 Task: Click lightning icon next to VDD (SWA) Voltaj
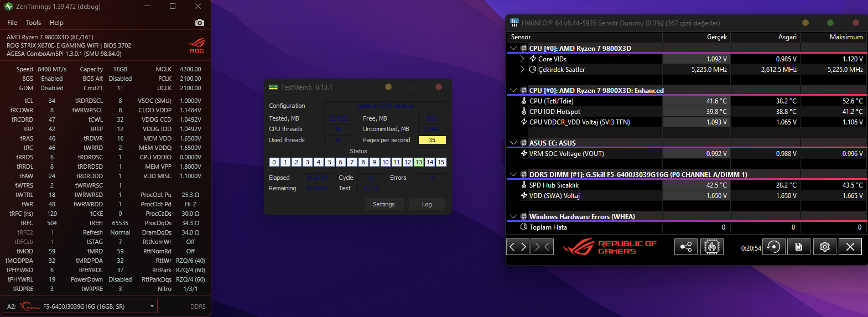(x=524, y=195)
